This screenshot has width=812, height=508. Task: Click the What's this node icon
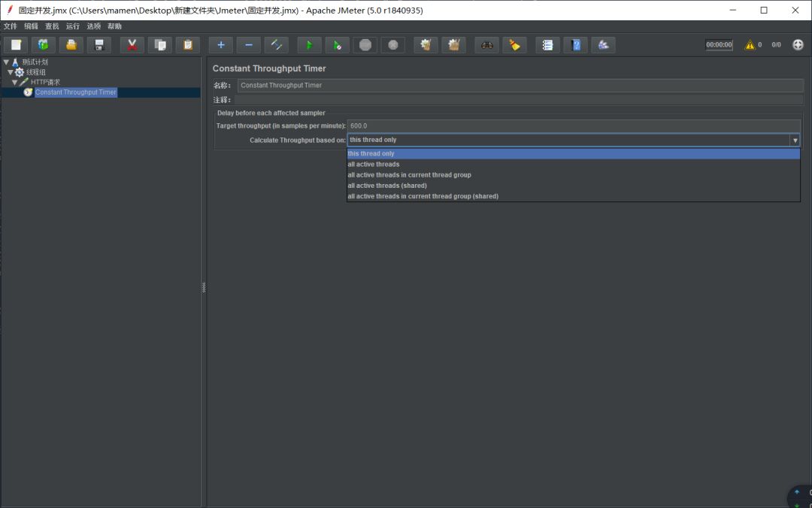point(604,45)
